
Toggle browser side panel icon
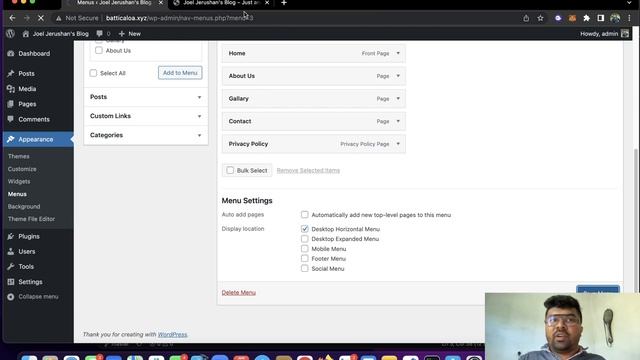[x=601, y=18]
